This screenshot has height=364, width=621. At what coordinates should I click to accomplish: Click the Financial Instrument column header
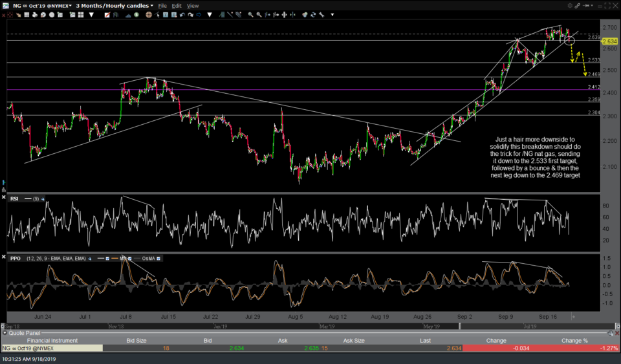click(52, 341)
